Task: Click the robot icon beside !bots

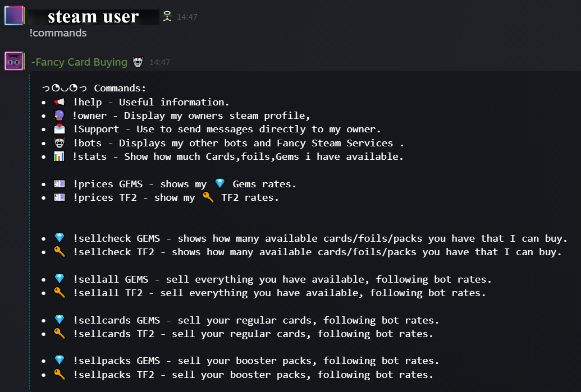Action: pyautogui.click(x=60, y=142)
